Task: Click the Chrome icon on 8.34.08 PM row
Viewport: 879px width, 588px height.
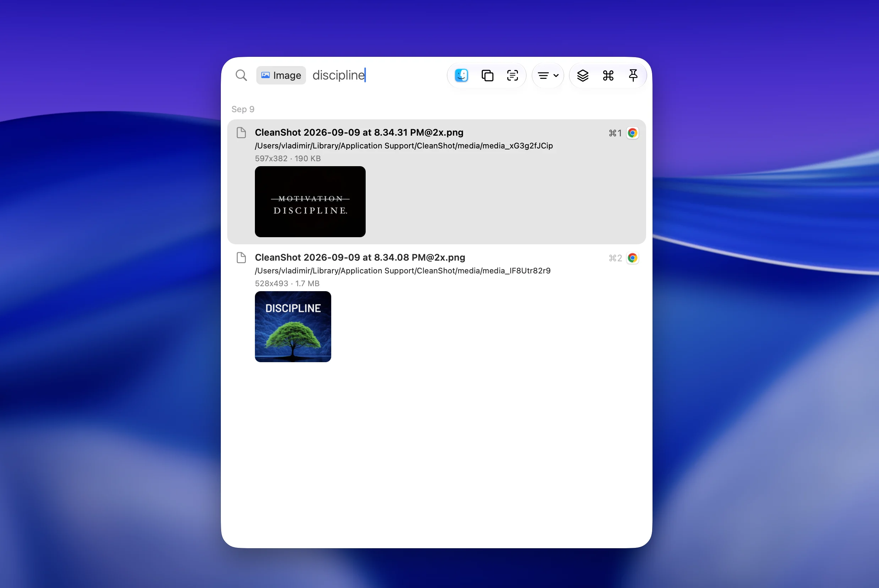Action: 632,258
